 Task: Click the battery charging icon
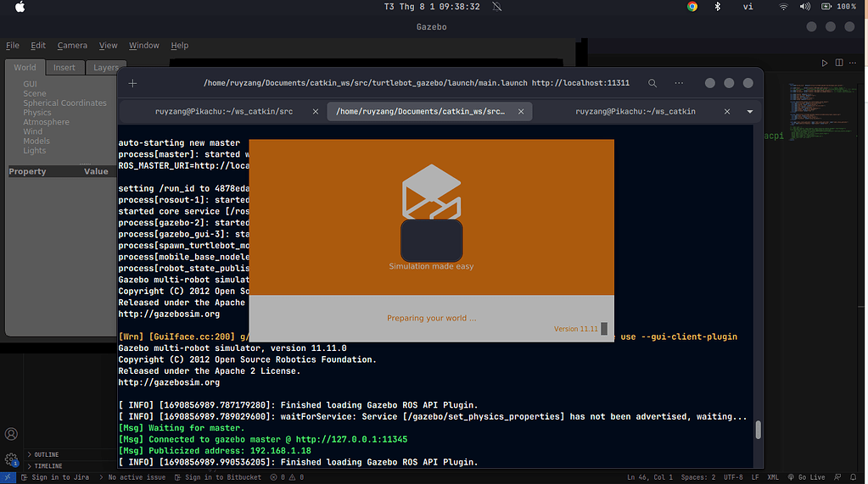(826, 7)
